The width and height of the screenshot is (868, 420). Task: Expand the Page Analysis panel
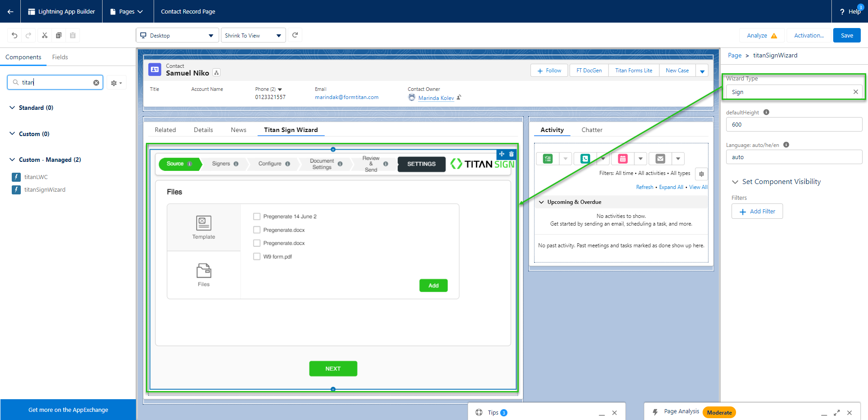click(837, 412)
